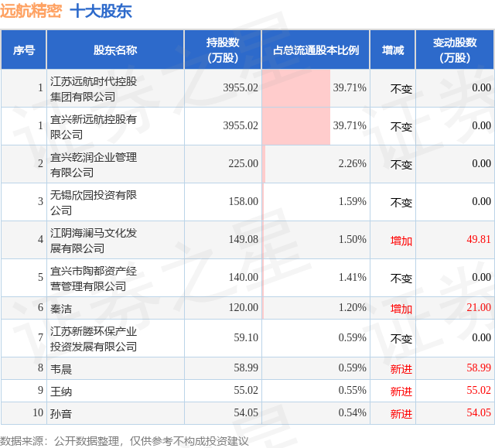The height and width of the screenshot is (448, 495).
Task: Select shareholder name 王纳
Action: point(61,392)
